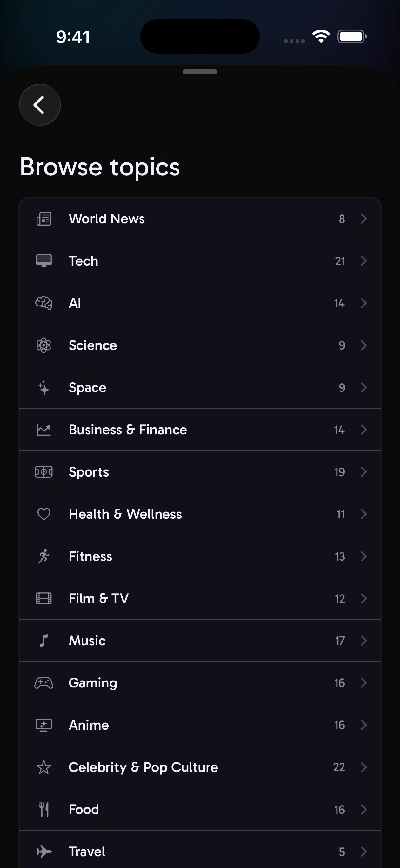Image resolution: width=400 pixels, height=868 pixels.
Task: Click the Sports field icon
Action: (x=44, y=472)
